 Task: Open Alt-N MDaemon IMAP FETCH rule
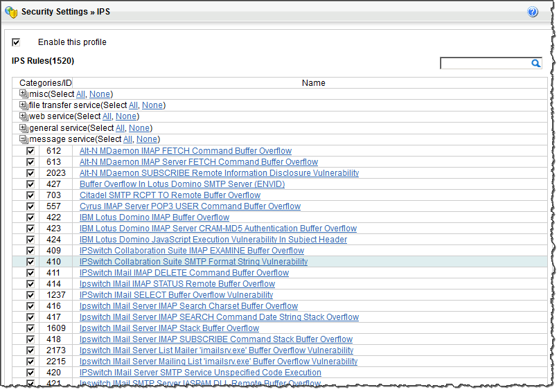185,151
